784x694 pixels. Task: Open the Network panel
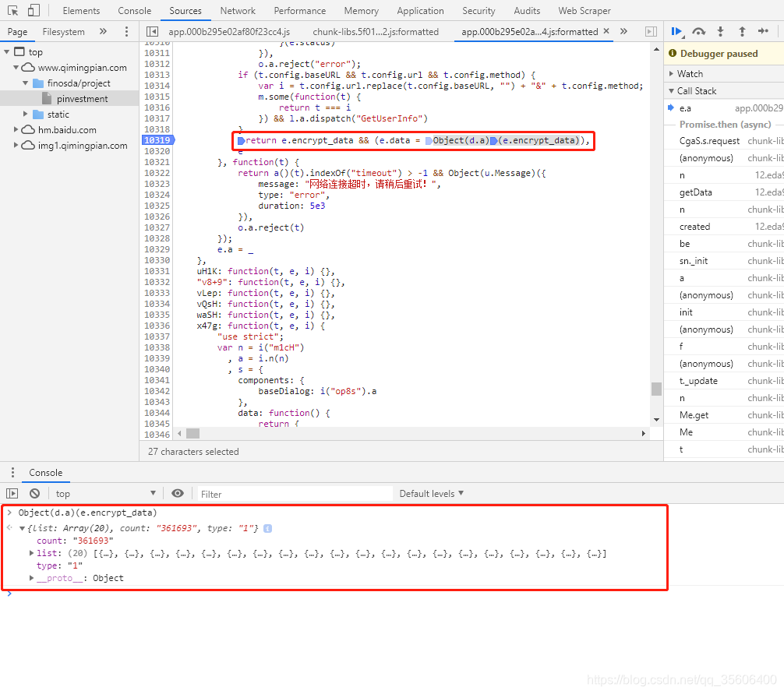click(x=238, y=10)
